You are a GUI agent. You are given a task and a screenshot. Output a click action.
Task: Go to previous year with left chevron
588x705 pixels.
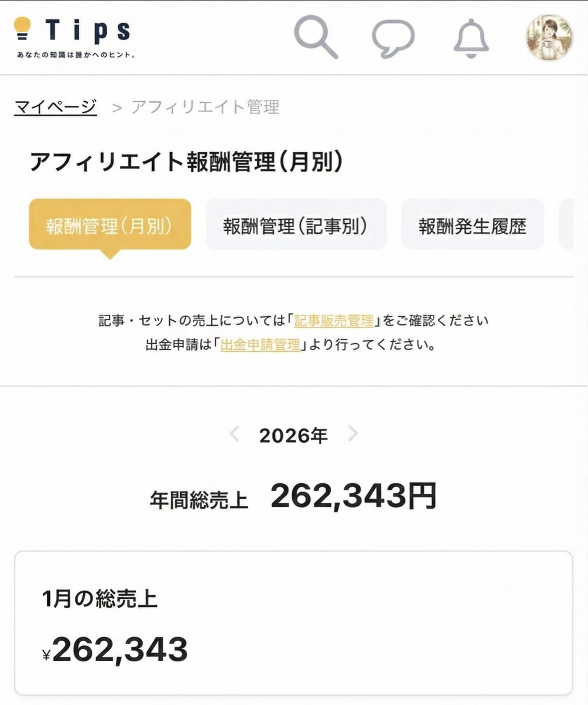[x=234, y=434]
